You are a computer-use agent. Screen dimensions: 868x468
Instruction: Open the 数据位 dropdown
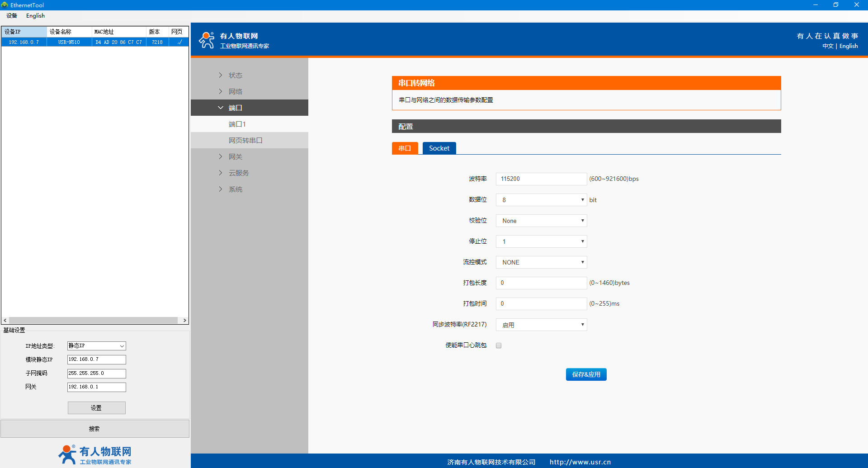tap(541, 200)
